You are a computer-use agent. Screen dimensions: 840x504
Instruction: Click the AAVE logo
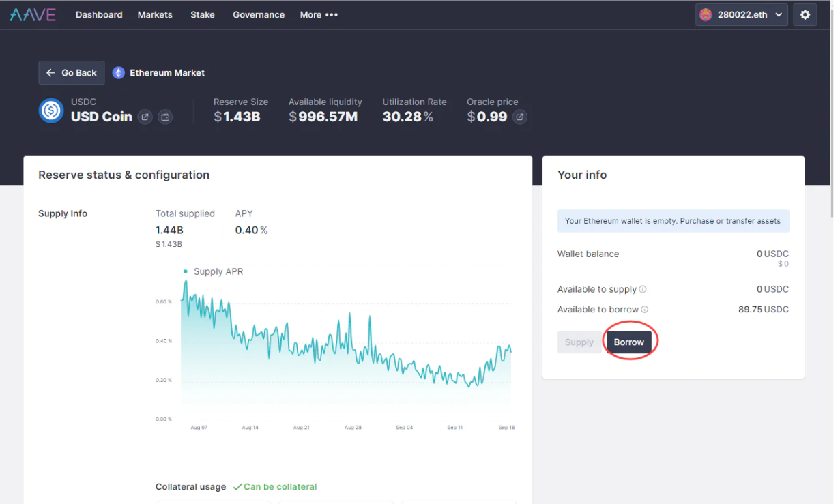(x=33, y=14)
